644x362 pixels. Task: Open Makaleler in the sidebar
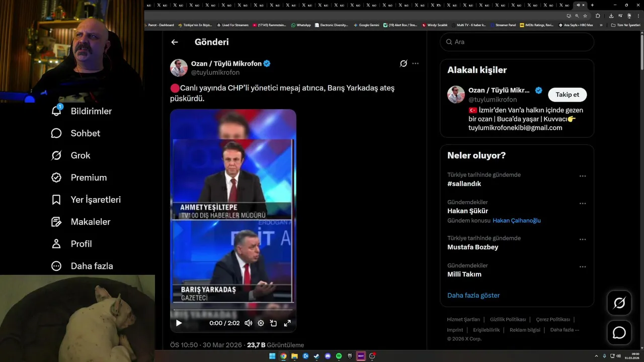(80, 222)
